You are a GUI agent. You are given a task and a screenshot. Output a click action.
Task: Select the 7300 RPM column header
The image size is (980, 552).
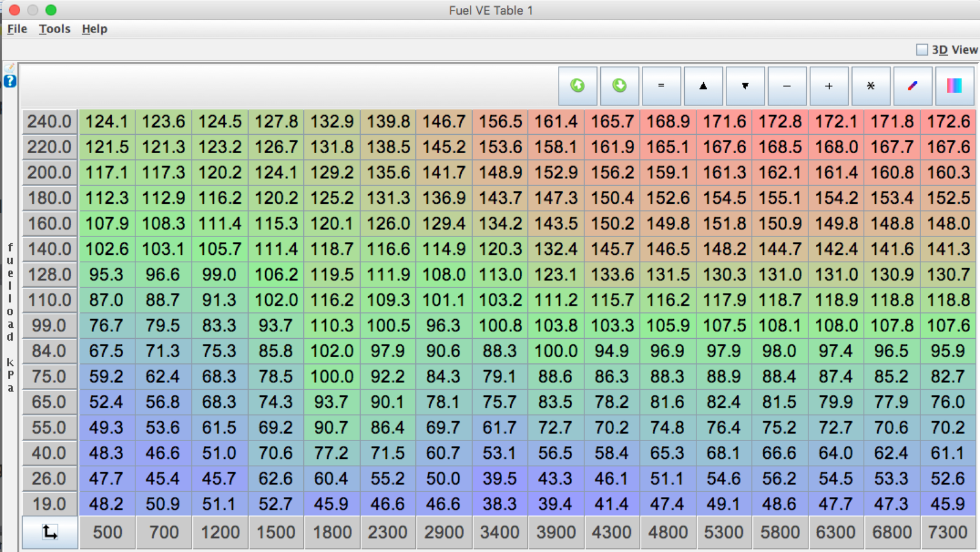coord(948,532)
